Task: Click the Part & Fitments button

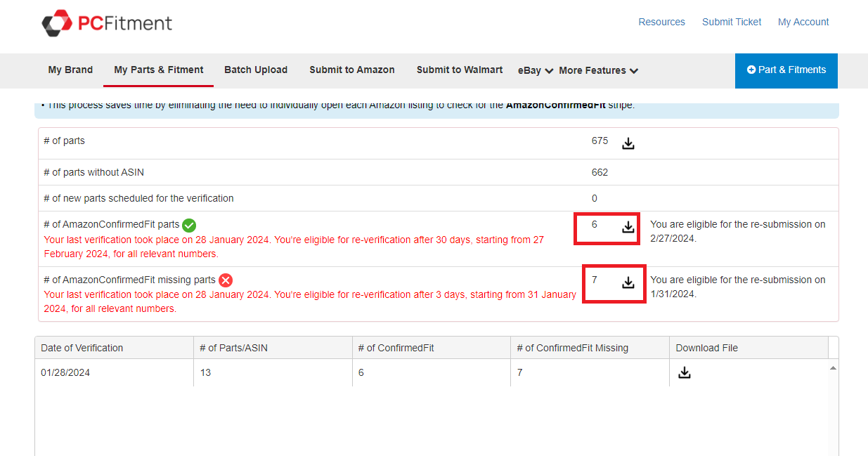Action: (x=786, y=70)
